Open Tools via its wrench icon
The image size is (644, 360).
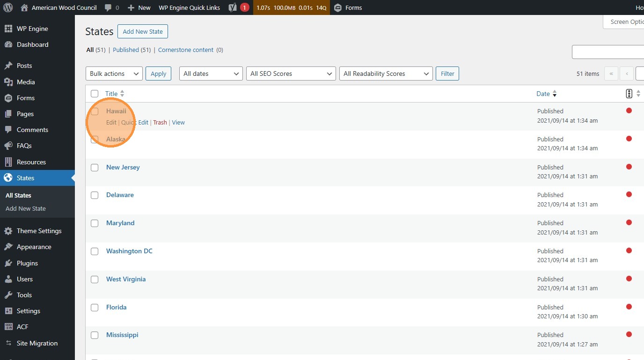[x=8, y=295]
